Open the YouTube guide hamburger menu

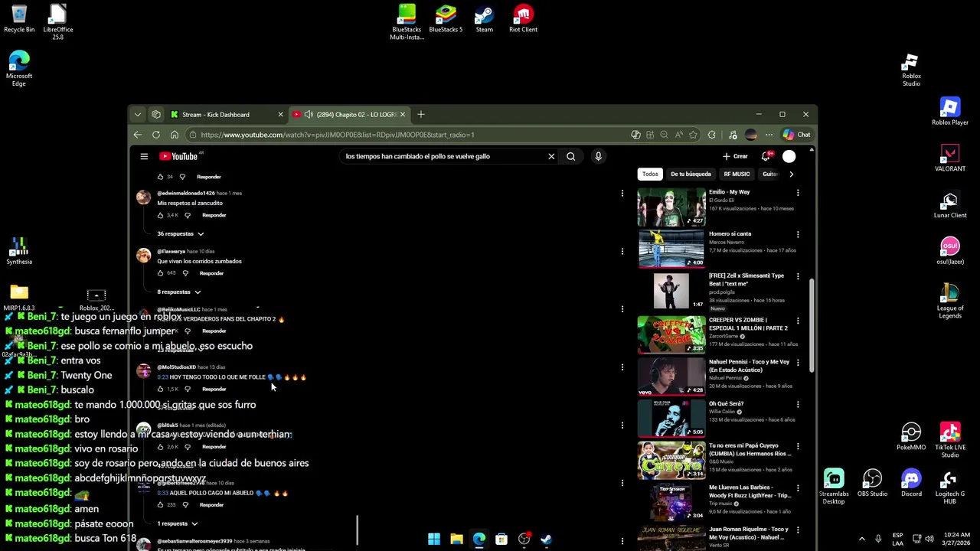tap(144, 156)
